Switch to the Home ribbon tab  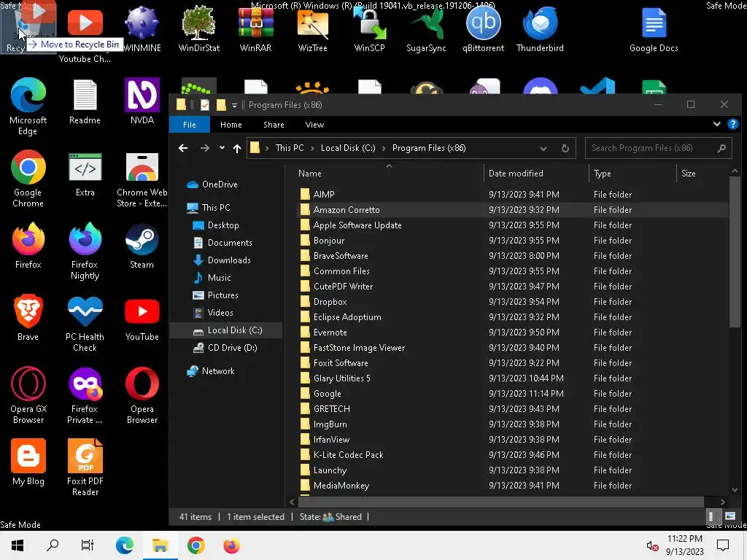231,124
